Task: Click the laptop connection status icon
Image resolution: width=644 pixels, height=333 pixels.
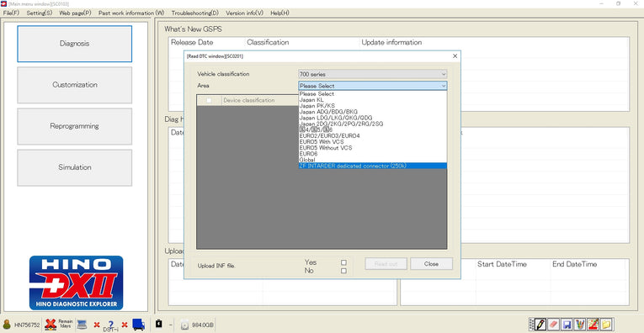Action: (82, 325)
